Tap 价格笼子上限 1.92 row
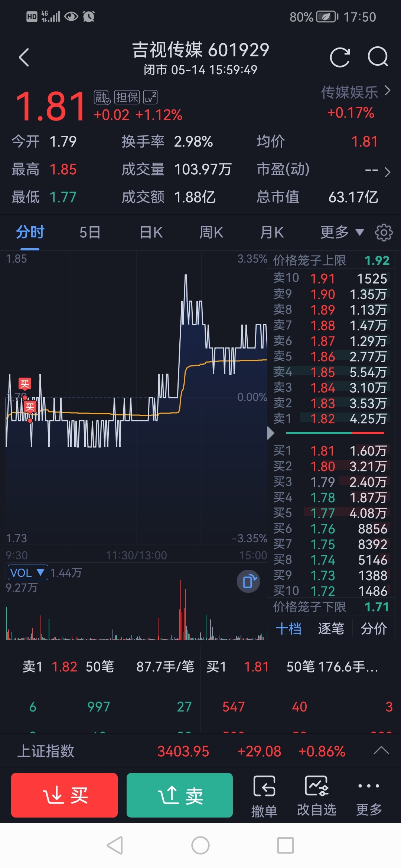401x868 pixels. pos(331,260)
